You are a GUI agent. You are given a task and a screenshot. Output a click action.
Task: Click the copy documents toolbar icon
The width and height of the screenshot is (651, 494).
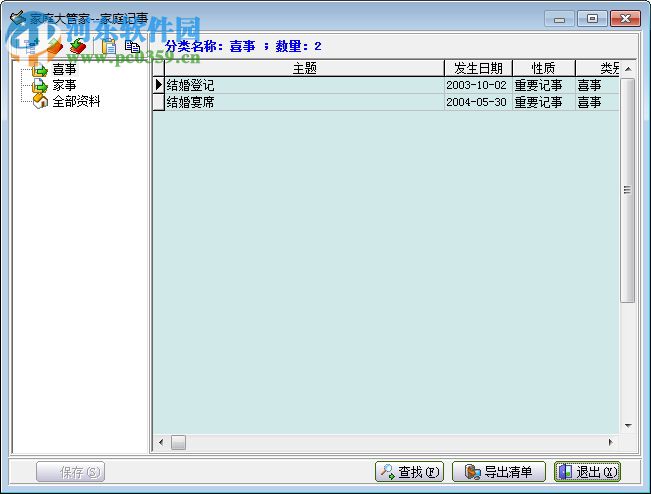click(x=132, y=46)
